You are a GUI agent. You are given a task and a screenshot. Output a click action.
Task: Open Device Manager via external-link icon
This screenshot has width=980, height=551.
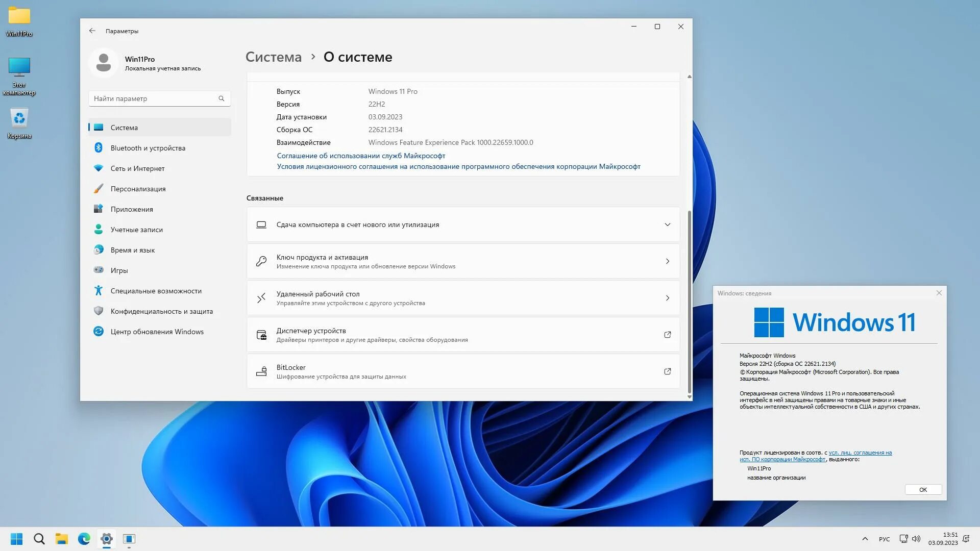tap(667, 335)
